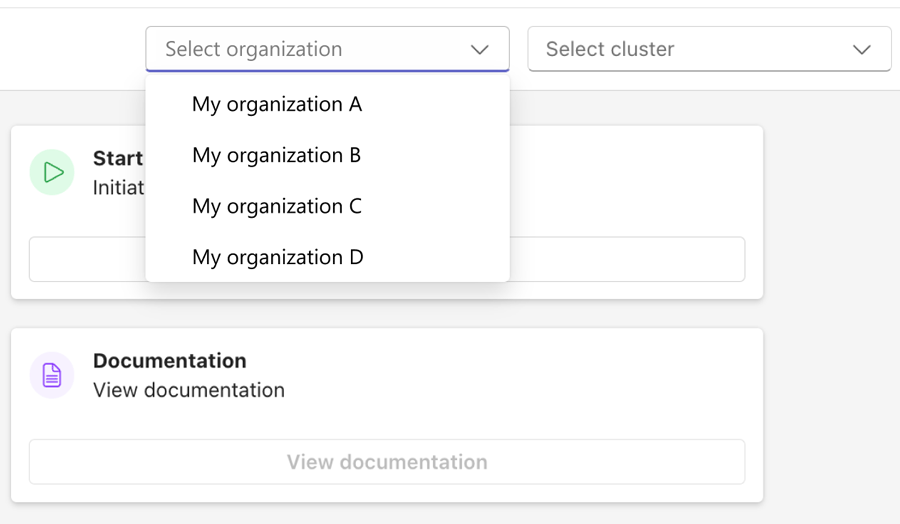Click the green play icon in Start card
The height and width of the screenshot is (524, 900).
point(52,172)
